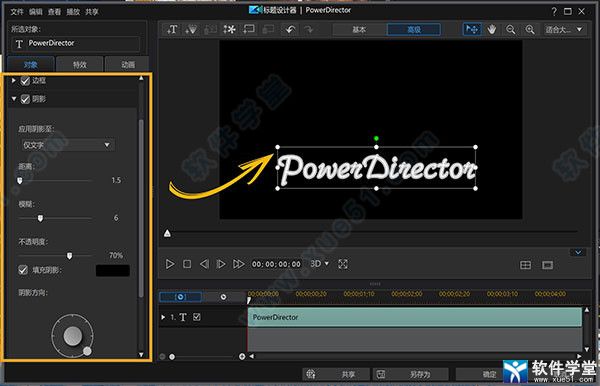Collapse the panel with blue chevron
This screenshot has height=386, width=600.
[x=578, y=252]
